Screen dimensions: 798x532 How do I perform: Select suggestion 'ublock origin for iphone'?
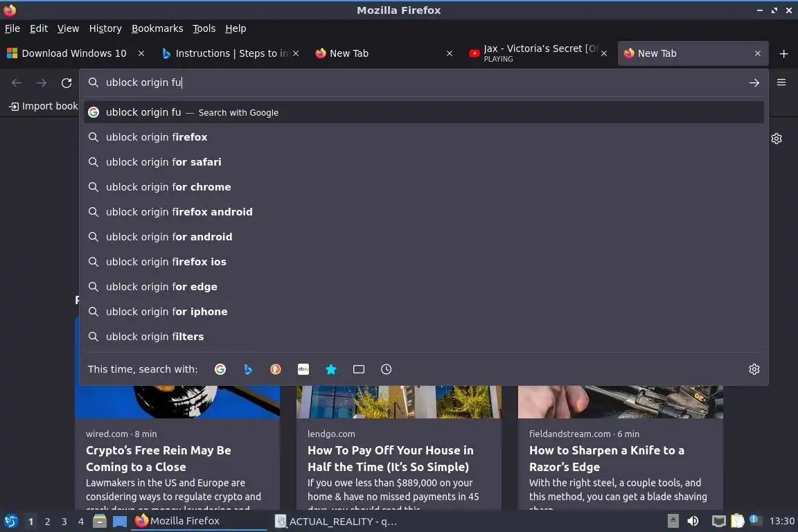coord(423,312)
